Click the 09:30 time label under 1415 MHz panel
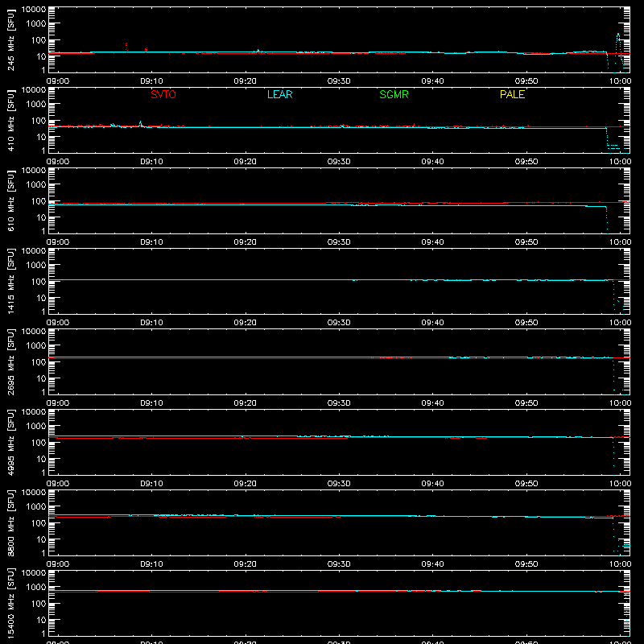 (339, 323)
